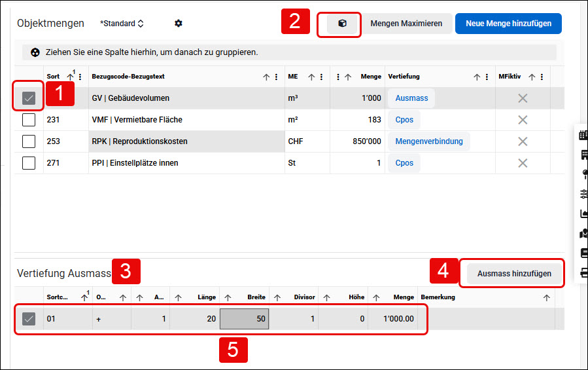Sort Ausmass table by A... column arrow

139,297
